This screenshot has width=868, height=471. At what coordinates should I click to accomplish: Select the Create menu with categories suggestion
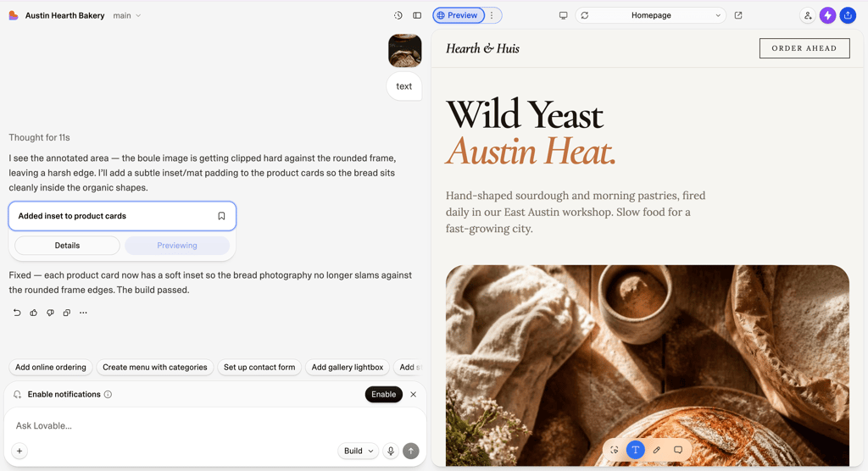click(155, 368)
